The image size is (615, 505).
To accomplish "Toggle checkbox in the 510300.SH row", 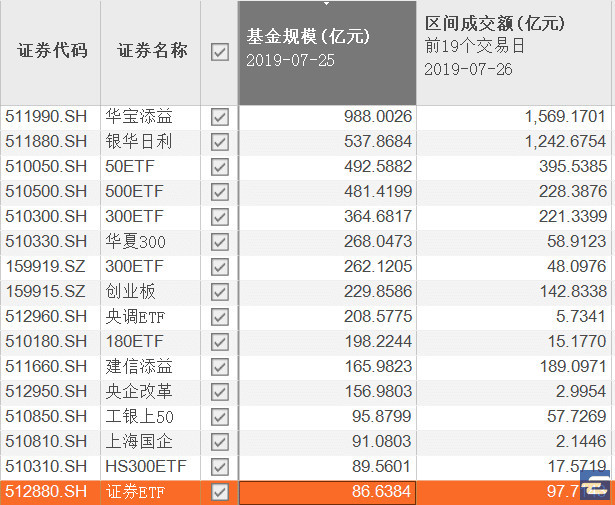I will coord(220,217).
